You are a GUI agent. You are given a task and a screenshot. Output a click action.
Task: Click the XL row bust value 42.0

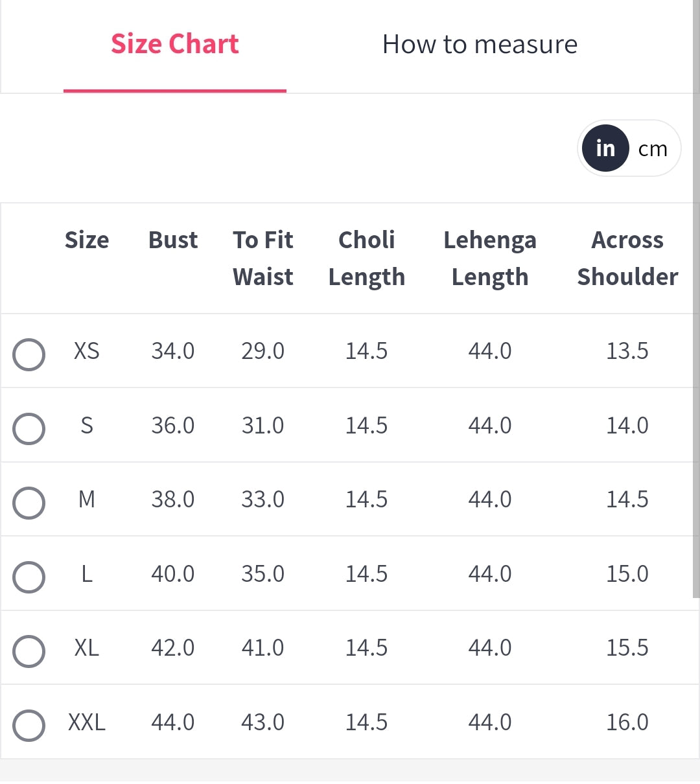[173, 648]
